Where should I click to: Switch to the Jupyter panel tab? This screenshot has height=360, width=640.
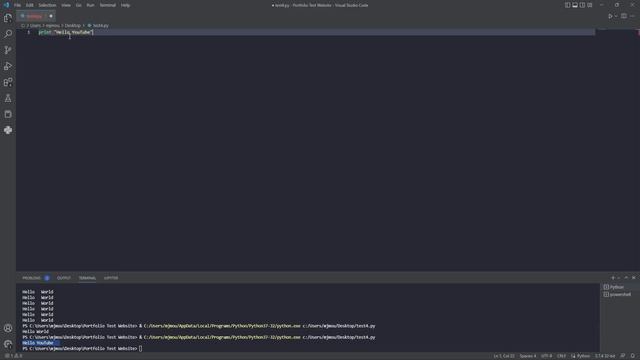coord(111,278)
